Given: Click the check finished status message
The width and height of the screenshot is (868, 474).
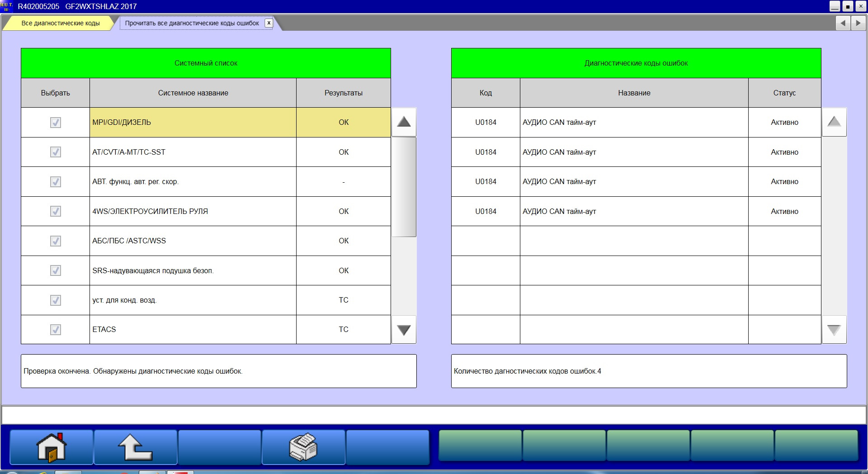Looking at the screenshot, I should [218, 371].
